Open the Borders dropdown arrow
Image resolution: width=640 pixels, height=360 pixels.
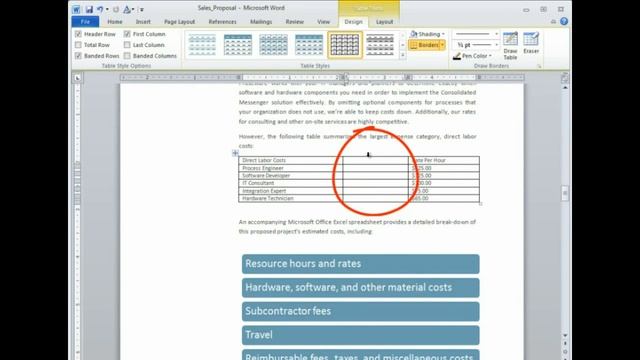tap(443, 45)
